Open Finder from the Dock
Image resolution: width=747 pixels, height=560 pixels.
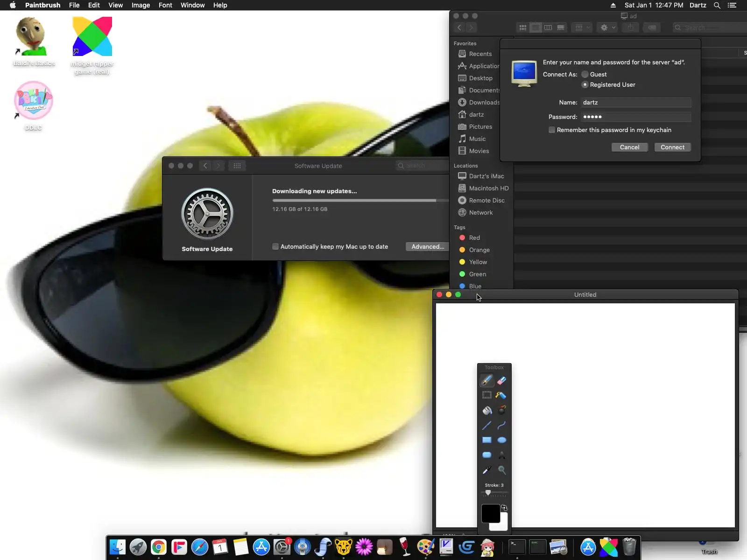[118, 547]
